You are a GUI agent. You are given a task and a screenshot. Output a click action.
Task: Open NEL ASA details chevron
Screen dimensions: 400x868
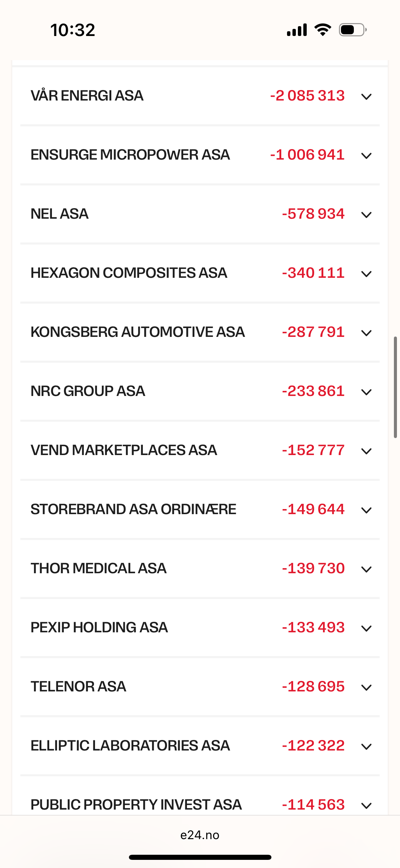tap(366, 215)
